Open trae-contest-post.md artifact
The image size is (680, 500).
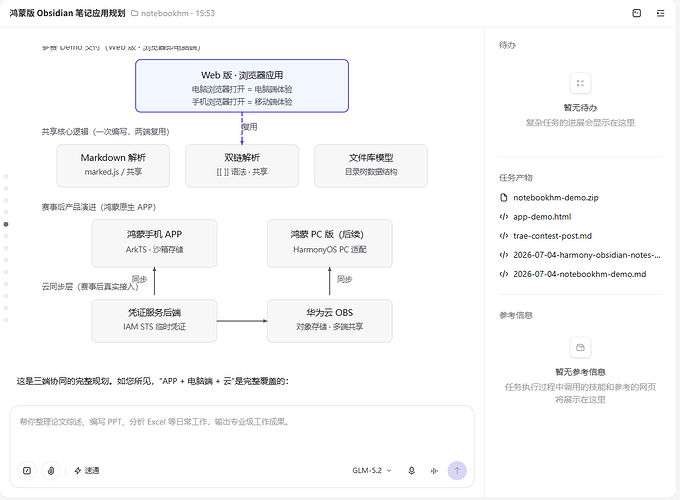552,236
